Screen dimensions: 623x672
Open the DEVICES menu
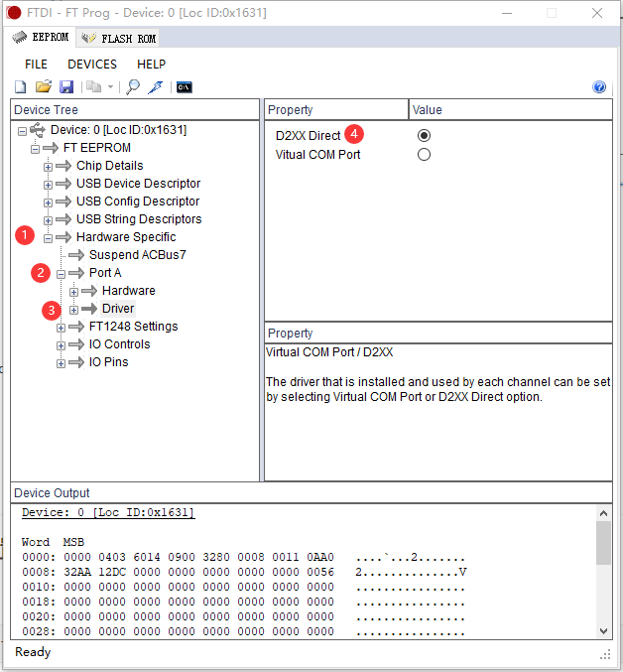click(92, 65)
